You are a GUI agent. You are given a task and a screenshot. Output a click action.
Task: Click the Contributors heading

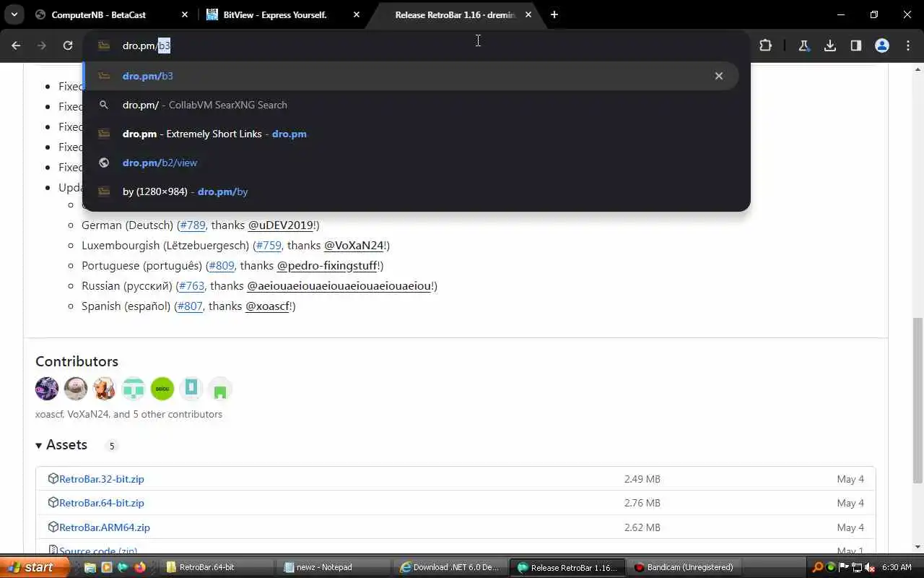coord(77,361)
